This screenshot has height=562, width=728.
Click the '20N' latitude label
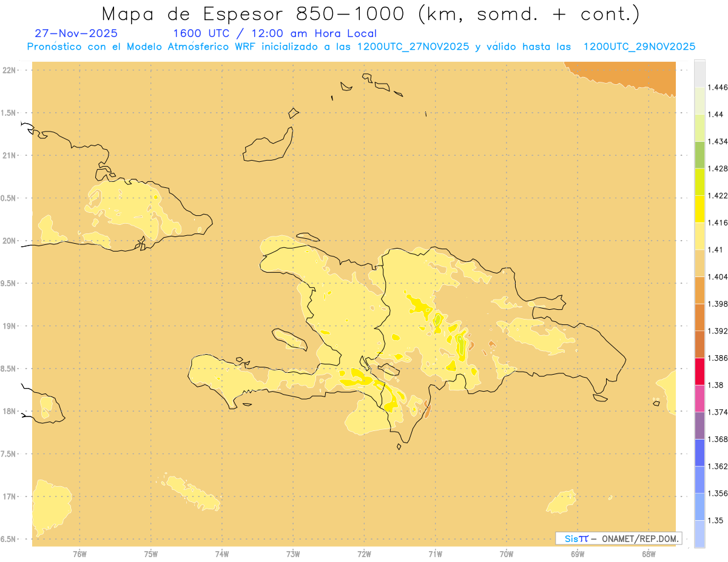click(9, 241)
